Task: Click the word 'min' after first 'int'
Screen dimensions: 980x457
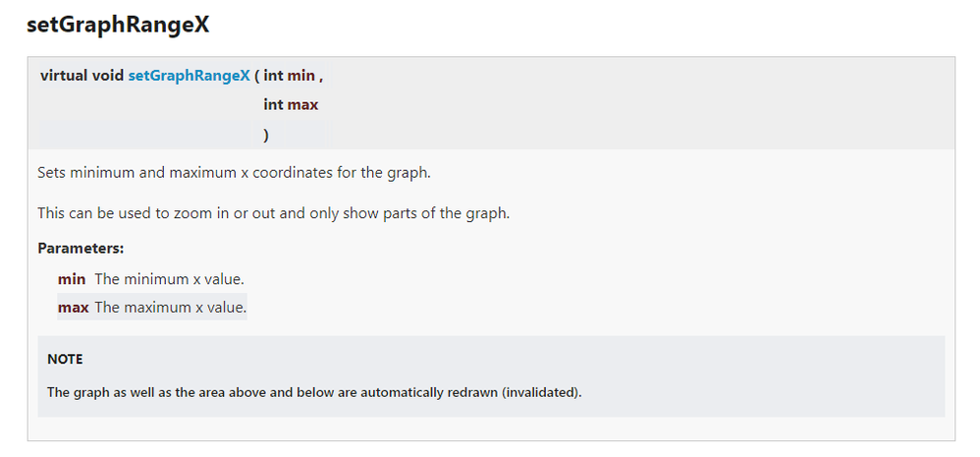Action: [301, 76]
